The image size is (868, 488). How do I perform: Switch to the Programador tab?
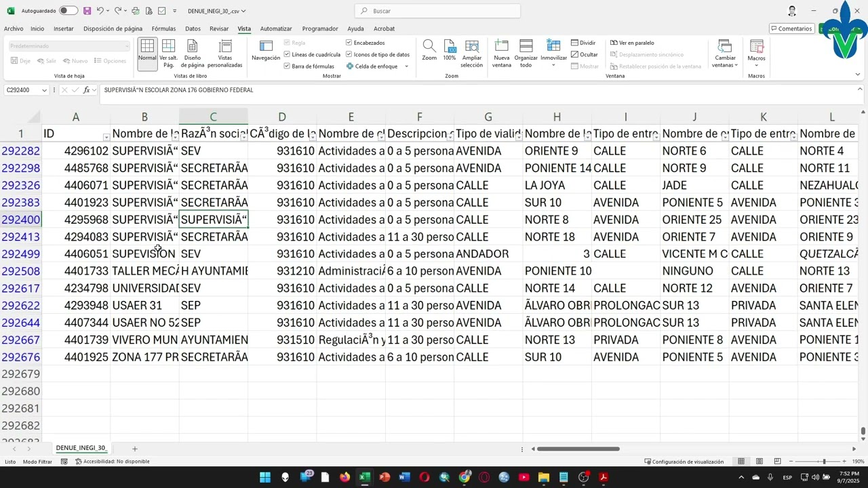click(x=320, y=28)
